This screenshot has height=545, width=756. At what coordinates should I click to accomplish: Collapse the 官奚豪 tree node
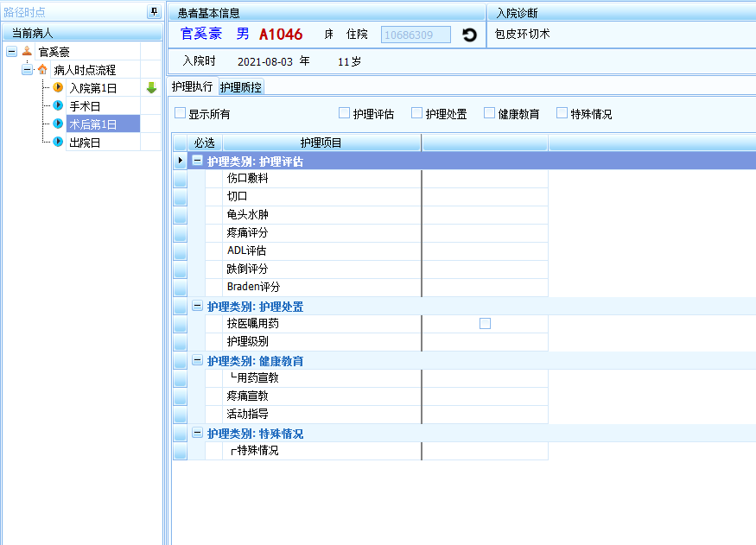pyautogui.click(x=11, y=52)
